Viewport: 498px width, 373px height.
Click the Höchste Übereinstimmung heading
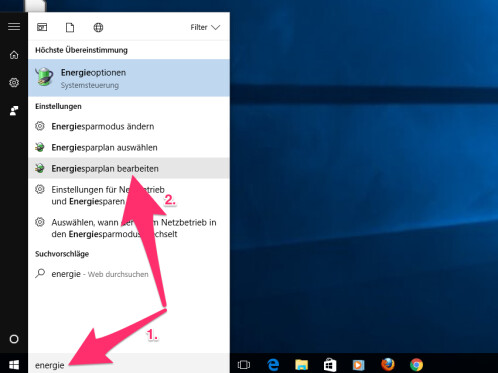pos(81,50)
